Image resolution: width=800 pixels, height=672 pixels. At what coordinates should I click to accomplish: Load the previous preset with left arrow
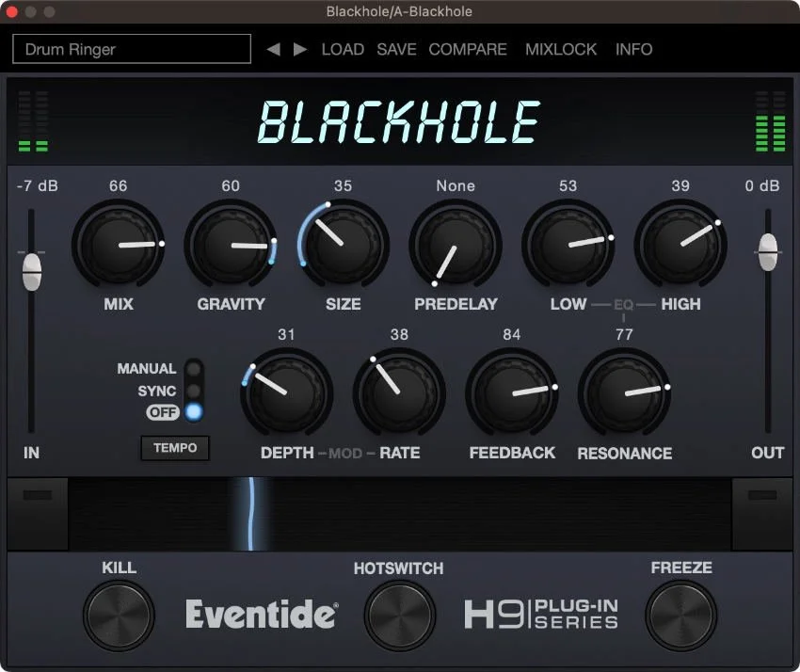coord(274,50)
